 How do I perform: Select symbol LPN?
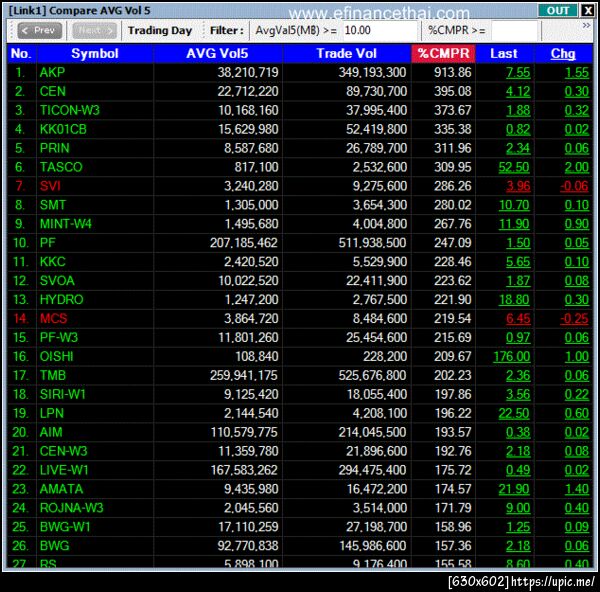point(52,413)
